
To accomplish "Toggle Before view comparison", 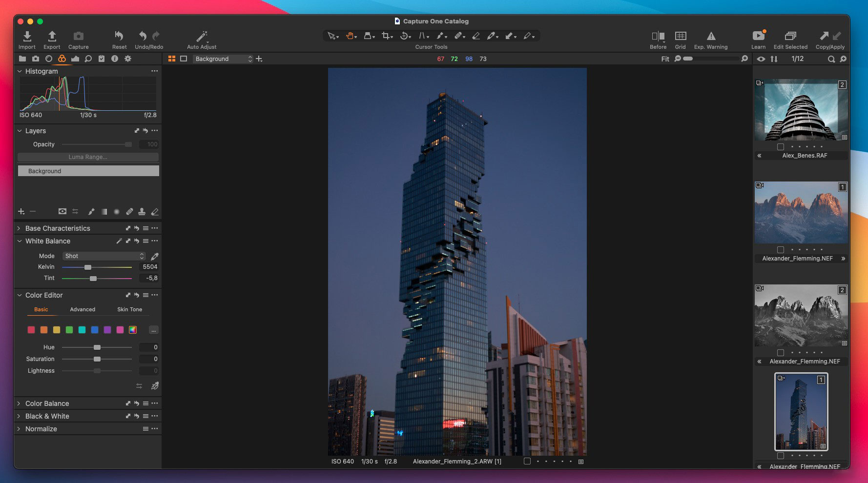I will point(658,37).
